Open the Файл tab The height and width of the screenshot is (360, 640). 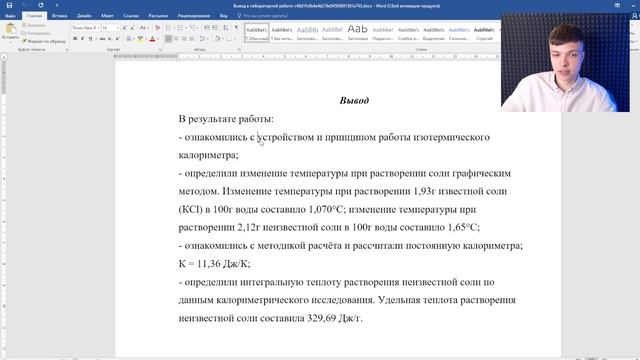click(x=10, y=16)
